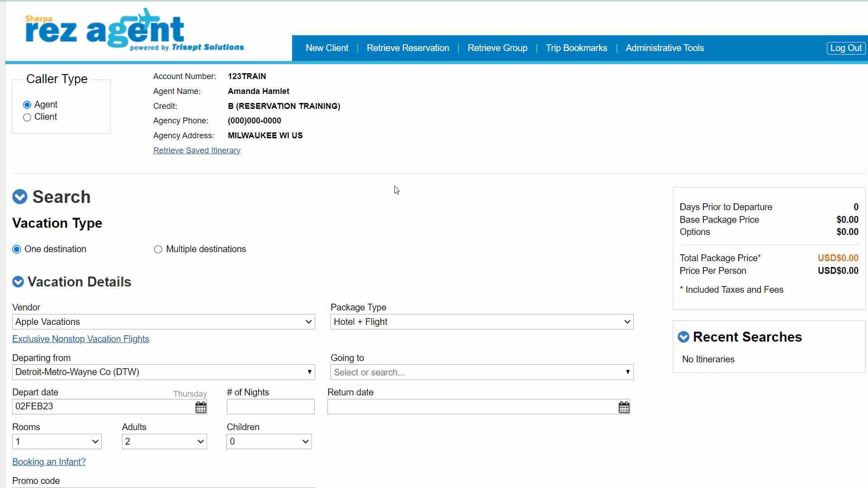Open the Package Type dropdown
The width and height of the screenshot is (868, 488).
click(481, 322)
